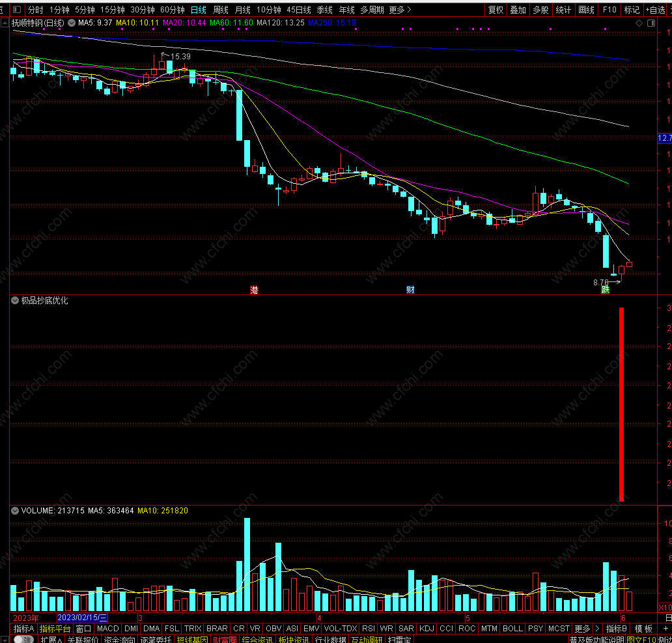This screenshot has width=672, height=643.
Task: Apply the VOL-TDX indicator
Action: (x=341, y=629)
